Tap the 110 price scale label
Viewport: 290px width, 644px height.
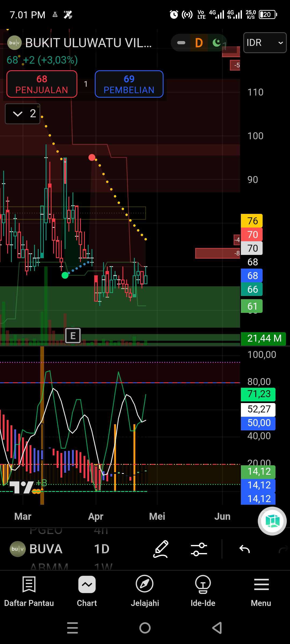click(x=255, y=92)
